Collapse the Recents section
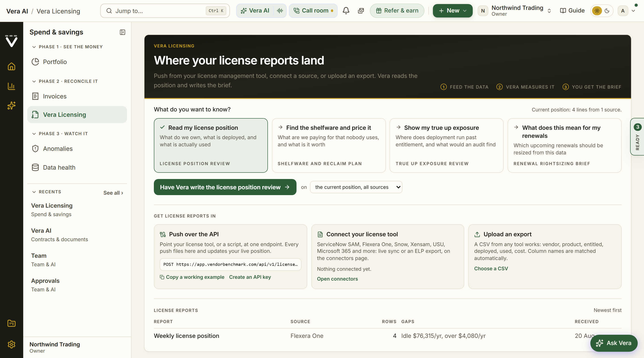644x358 pixels. (47, 192)
